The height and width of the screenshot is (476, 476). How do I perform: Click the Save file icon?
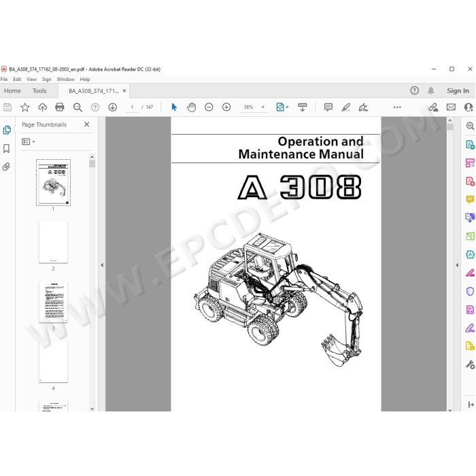(x=7, y=107)
